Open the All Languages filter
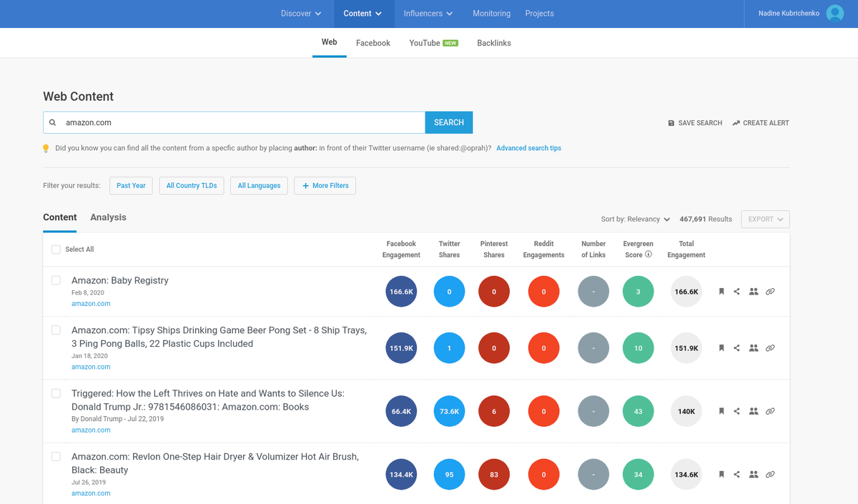The height and width of the screenshot is (504, 858). (259, 186)
